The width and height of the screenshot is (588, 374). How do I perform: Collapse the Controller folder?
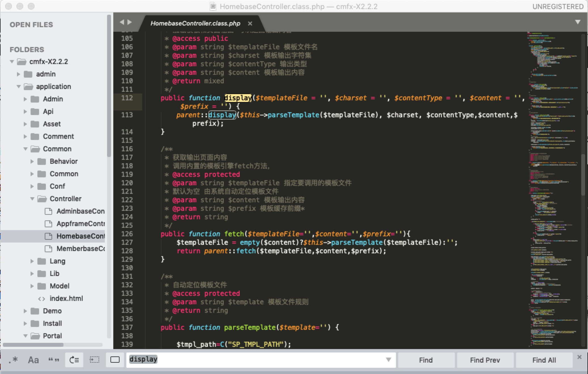(x=32, y=199)
